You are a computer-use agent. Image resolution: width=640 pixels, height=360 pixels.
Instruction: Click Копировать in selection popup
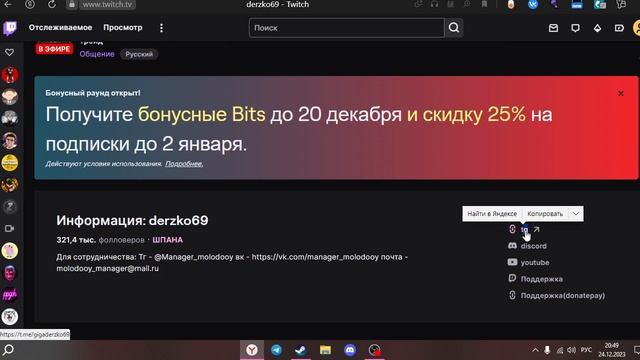coord(545,214)
